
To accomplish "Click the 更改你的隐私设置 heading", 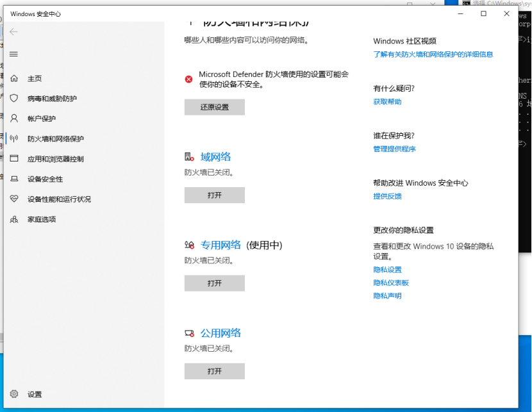I will [x=403, y=230].
